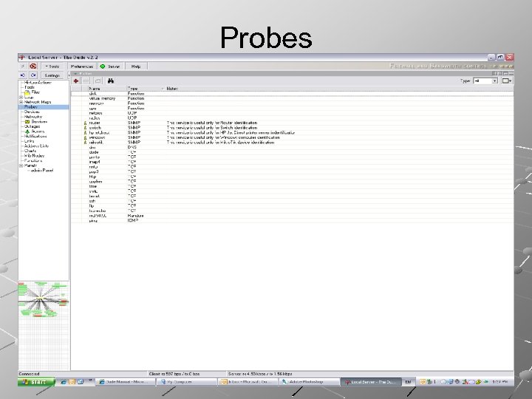Click the mikrotik row SNMP icon
Screen dimensions: 532x399
pyautogui.click(x=85, y=143)
